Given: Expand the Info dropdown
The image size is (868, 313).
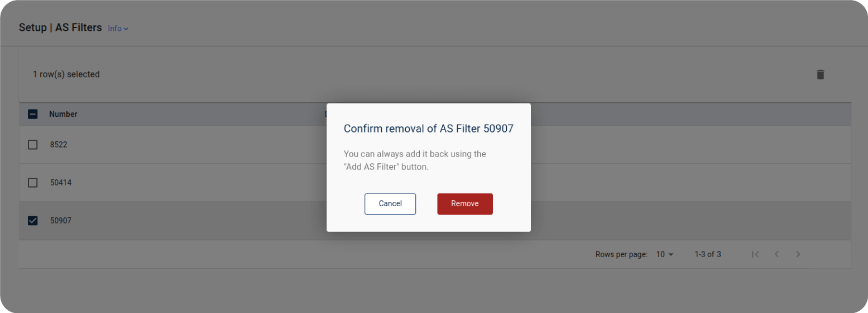Looking at the screenshot, I should click(x=118, y=29).
